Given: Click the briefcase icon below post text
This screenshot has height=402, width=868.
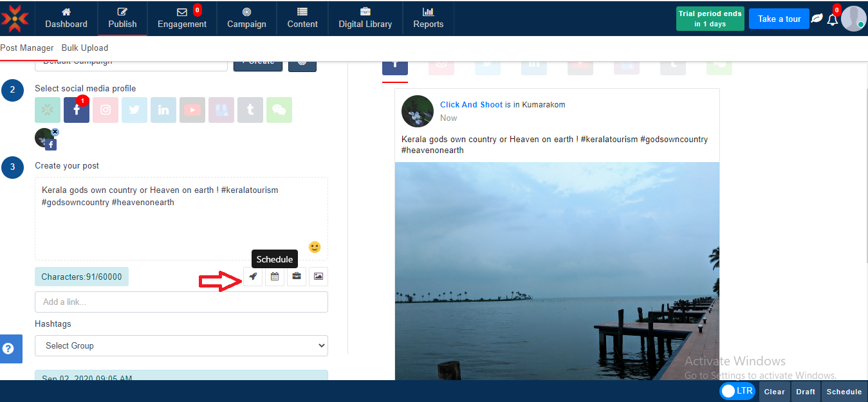Looking at the screenshot, I should pyautogui.click(x=297, y=277).
